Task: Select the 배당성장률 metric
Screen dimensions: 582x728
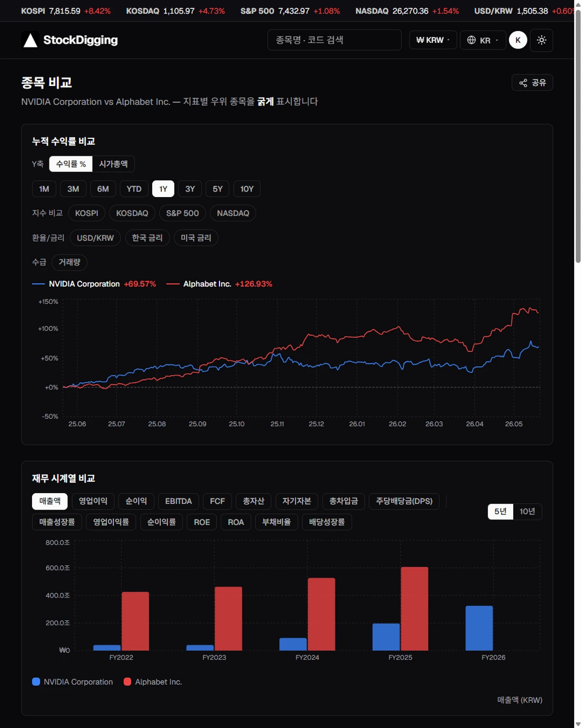Action: [327, 522]
